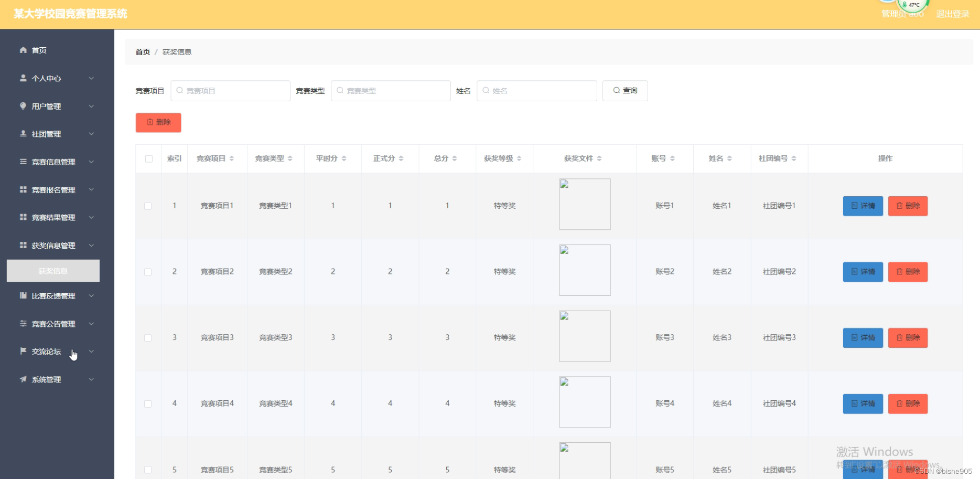980x479 pixels.
Task: Click the grid icon beside 竞赛结果管理
Action: coord(23,217)
